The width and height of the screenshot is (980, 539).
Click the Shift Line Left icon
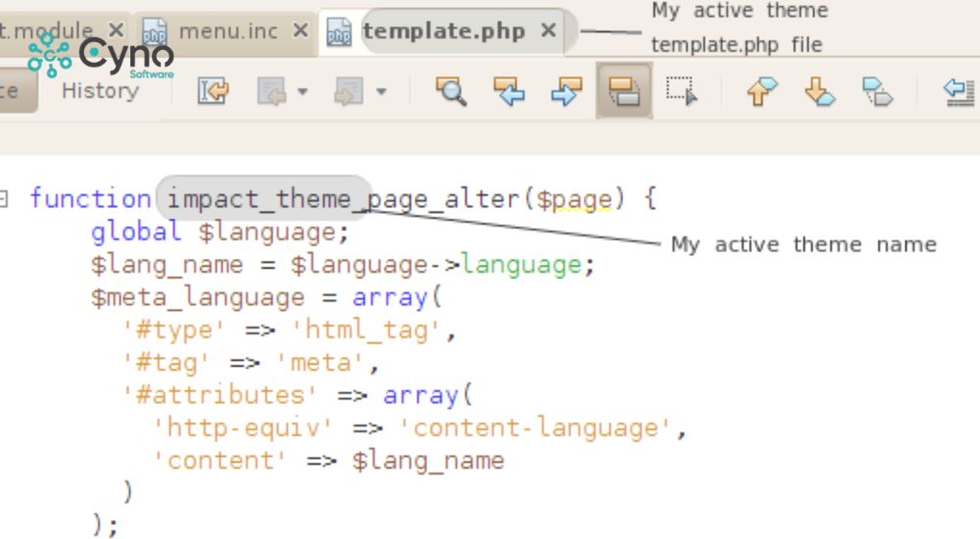(x=957, y=92)
